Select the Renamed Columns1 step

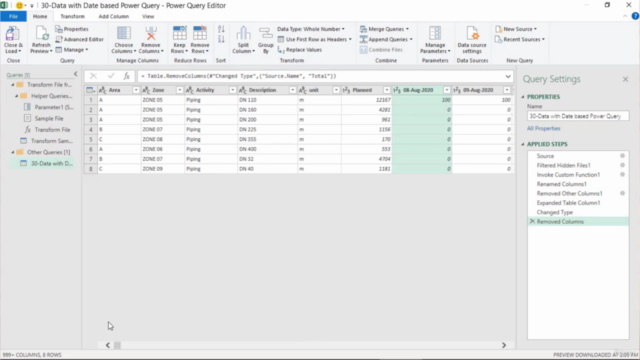pyautogui.click(x=578, y=184)
